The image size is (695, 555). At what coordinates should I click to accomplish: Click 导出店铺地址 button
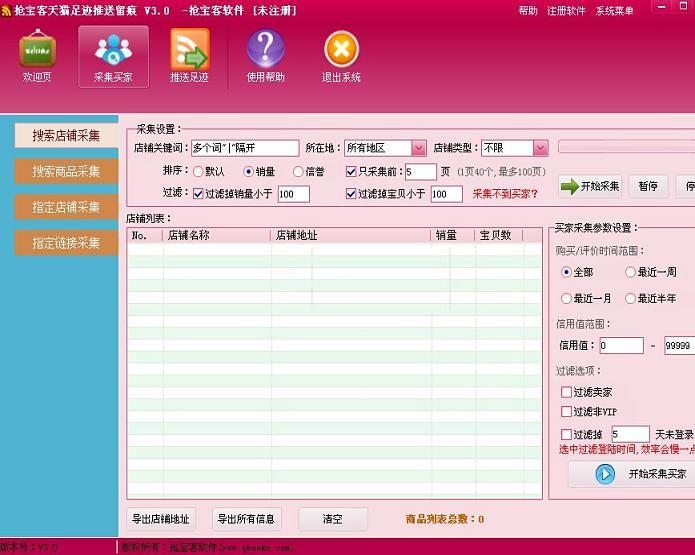tap(161, 519)
